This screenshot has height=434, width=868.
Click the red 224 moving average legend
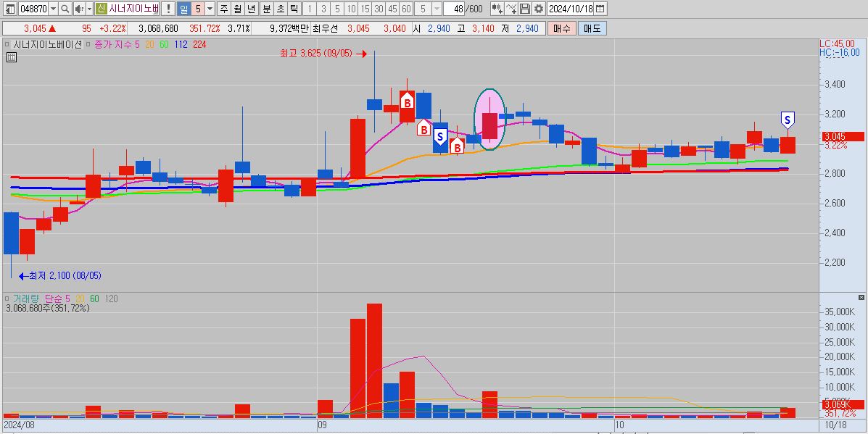click(x=199, y=45)
